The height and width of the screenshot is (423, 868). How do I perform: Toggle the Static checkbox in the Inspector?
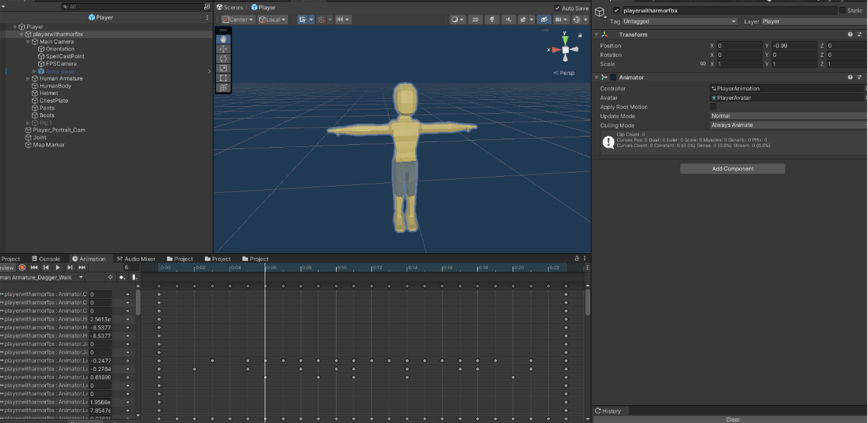tap(844, 10)
